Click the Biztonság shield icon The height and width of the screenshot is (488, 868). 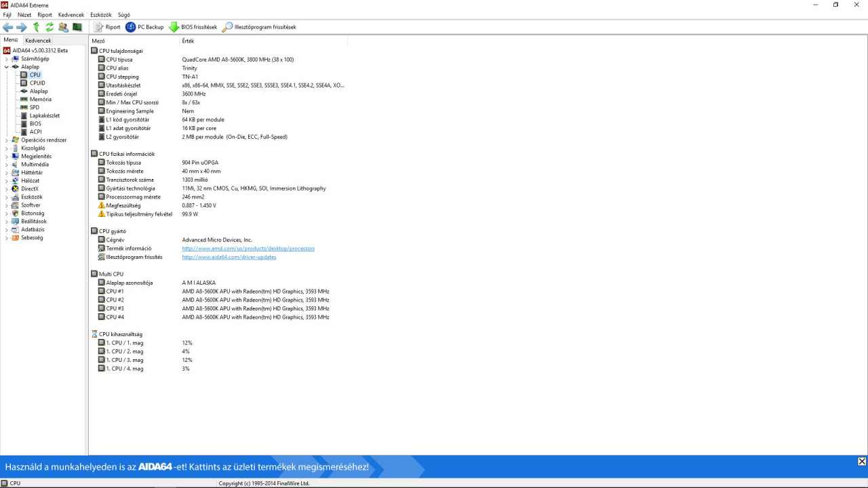[x=16, y=213]
